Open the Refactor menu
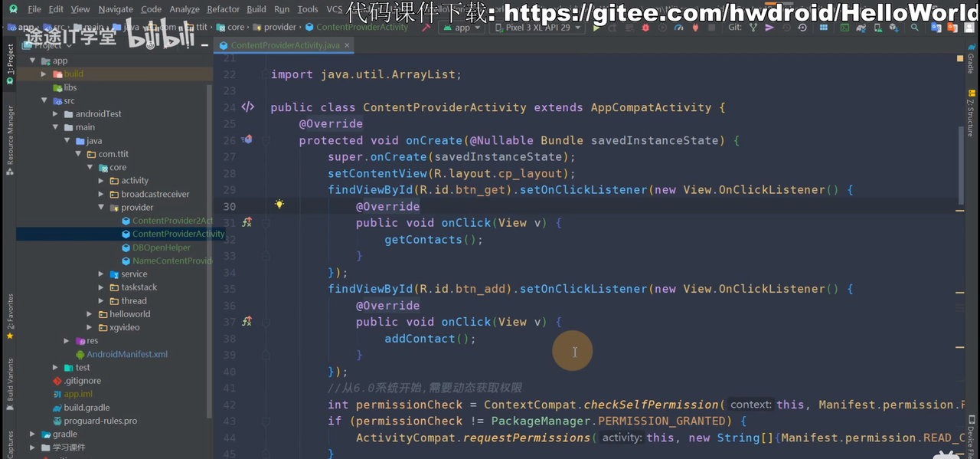 tap(224, 9)
